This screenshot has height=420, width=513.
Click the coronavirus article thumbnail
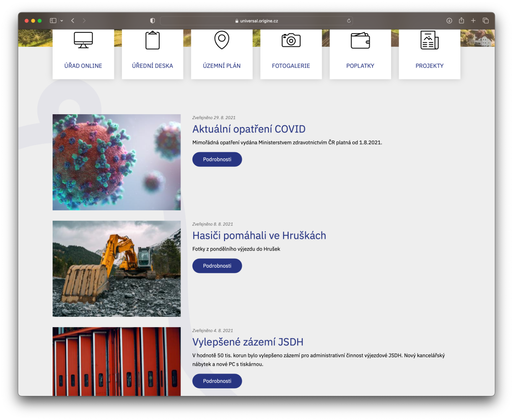(117, 162)
